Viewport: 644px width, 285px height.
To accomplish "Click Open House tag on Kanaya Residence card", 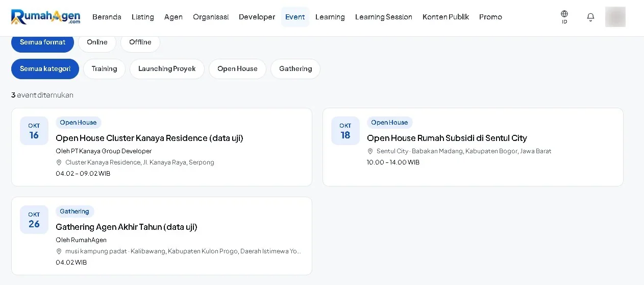I will 78,123.
